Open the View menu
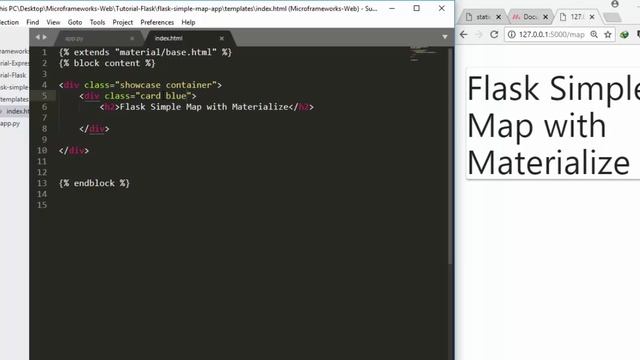The image size is (640, 360). point(53,22)
